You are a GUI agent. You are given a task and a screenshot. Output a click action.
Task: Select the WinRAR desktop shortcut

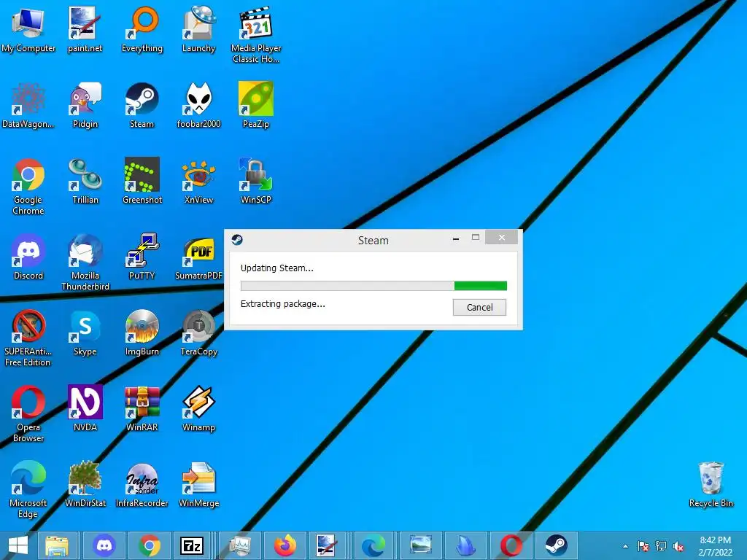pyautogui.click(x=142, y=408)
